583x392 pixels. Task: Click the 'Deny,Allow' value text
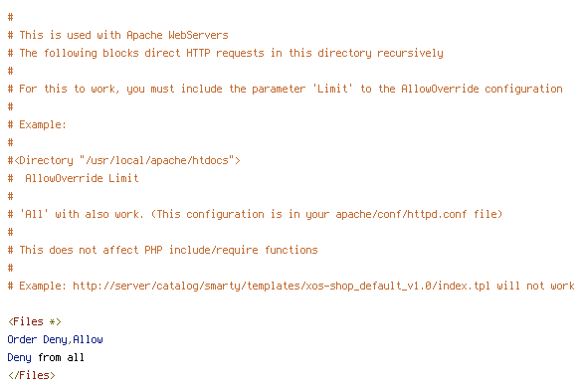click(x=73, y=340)
